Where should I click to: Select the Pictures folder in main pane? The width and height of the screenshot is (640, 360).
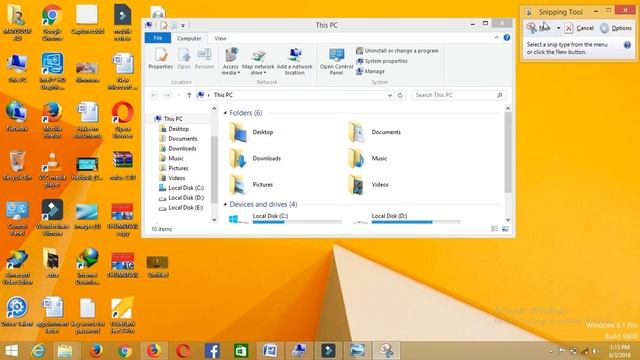tap(251, 184)
